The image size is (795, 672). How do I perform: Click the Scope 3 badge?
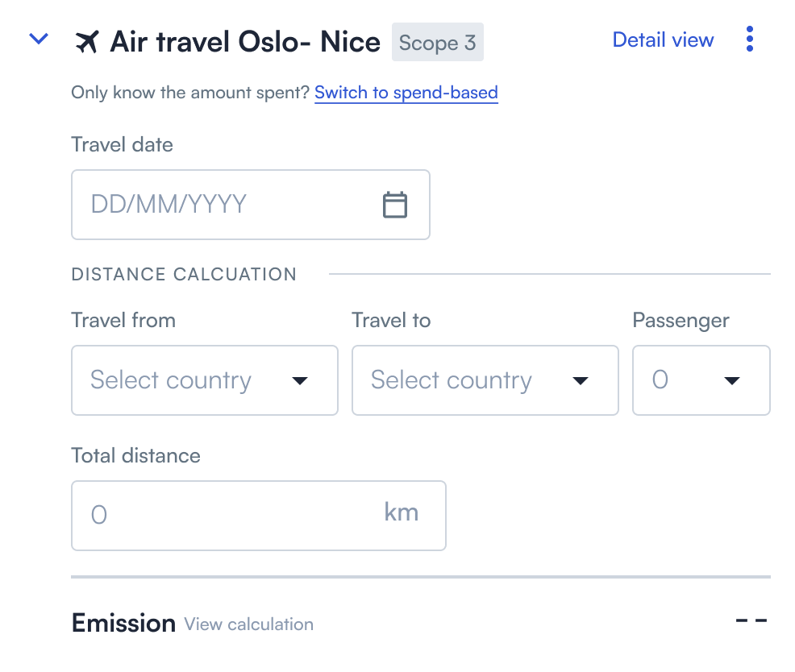click(x=438, y=42)
